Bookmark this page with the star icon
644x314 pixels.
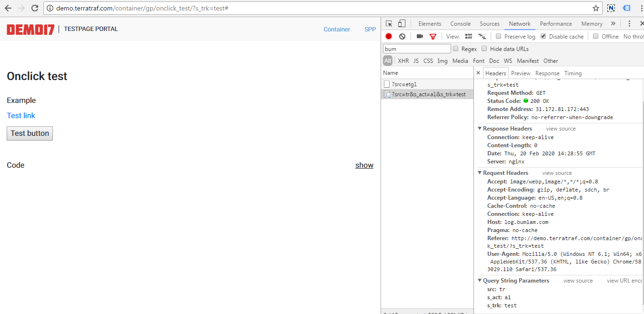pyautogui.click(x=595, y=8)
